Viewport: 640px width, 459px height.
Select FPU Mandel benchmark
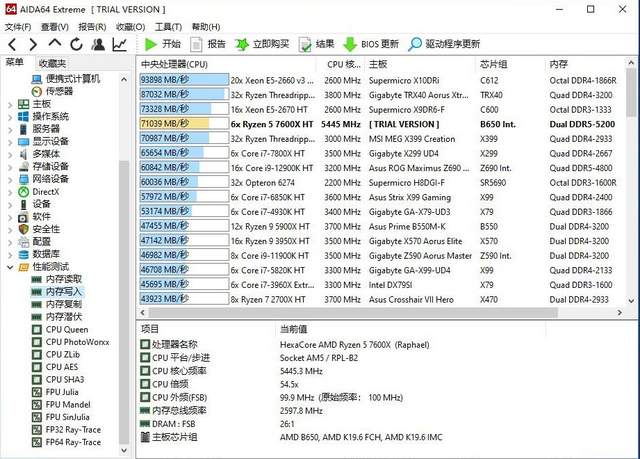tap(62, 405)
